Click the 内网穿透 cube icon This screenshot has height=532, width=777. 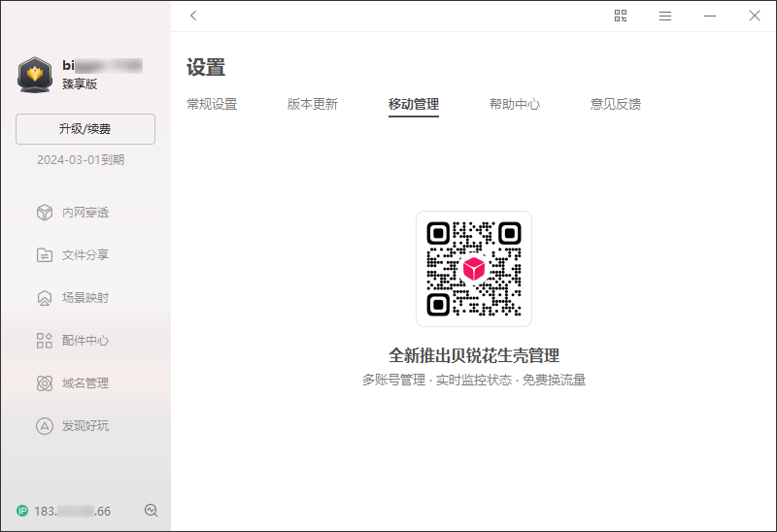44,213
